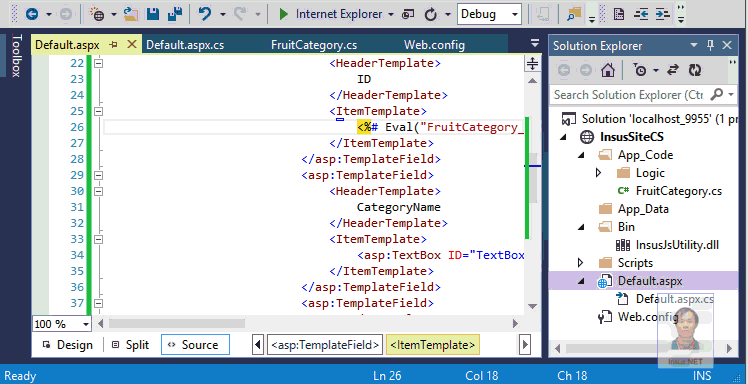Click the Sync with Active Document icon
Screen dimensions: 748x384
tap(673, 70)
